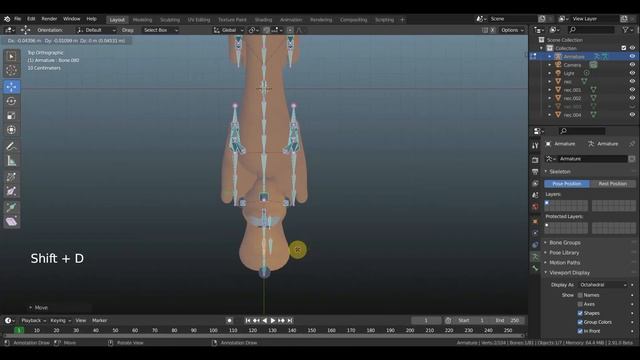
Task: Open the Options dropdown
Action: (x=512, y=30)
